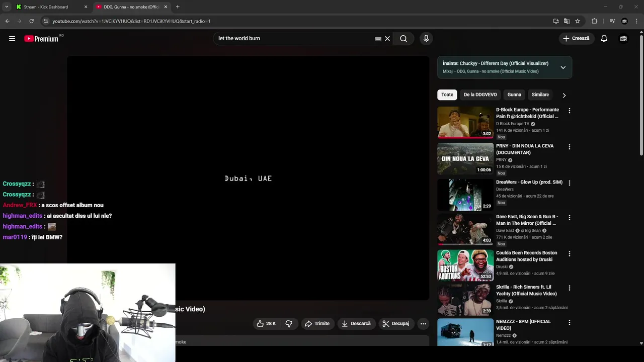This screenshot has height=362, width=644.
Task: Click the Creează button
Action: (576, 39)
